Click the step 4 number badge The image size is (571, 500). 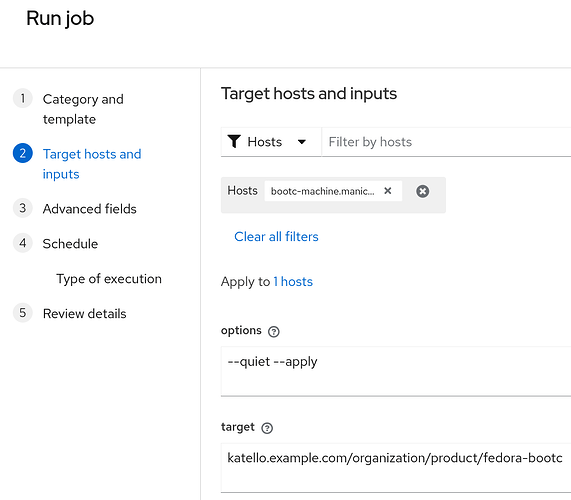point(23,243)
